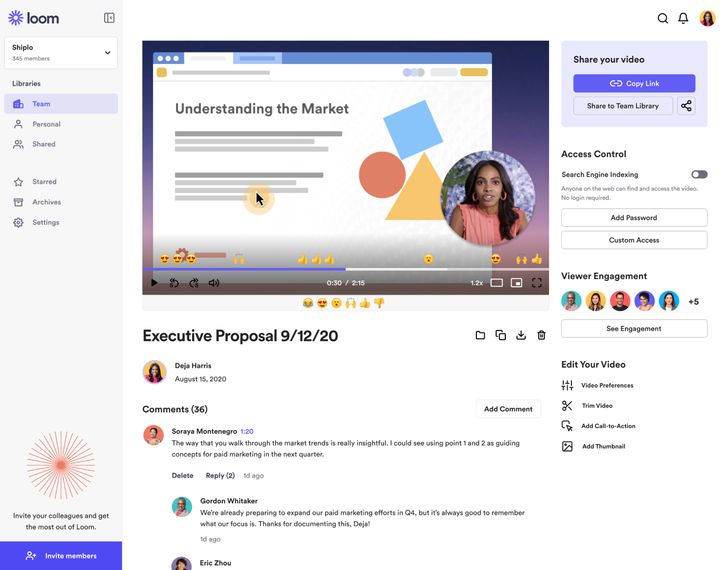Click the Add Call-to-Action icon
This screenshot has height=570, width=728.
pos(567,426)
